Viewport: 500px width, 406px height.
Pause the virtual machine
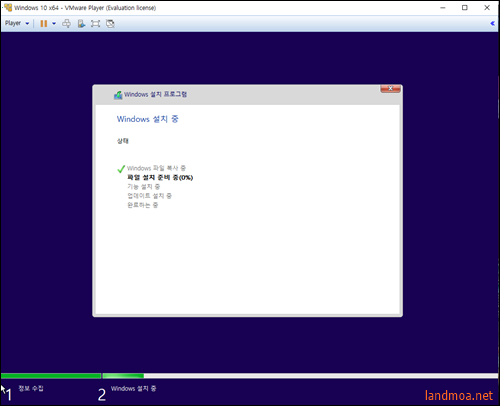[44, 23]
